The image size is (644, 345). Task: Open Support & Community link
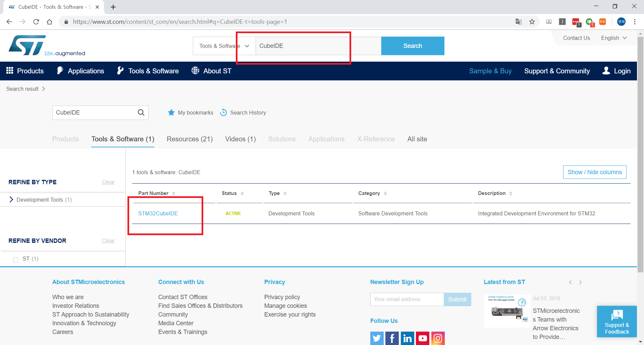click(557, 71)
